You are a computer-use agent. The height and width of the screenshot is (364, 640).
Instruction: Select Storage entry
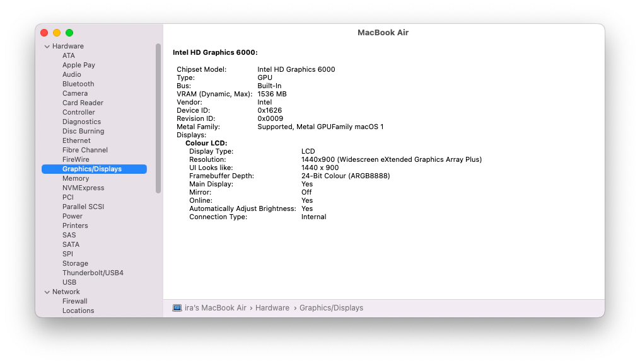pyautogui.click(x=75, y=263)
